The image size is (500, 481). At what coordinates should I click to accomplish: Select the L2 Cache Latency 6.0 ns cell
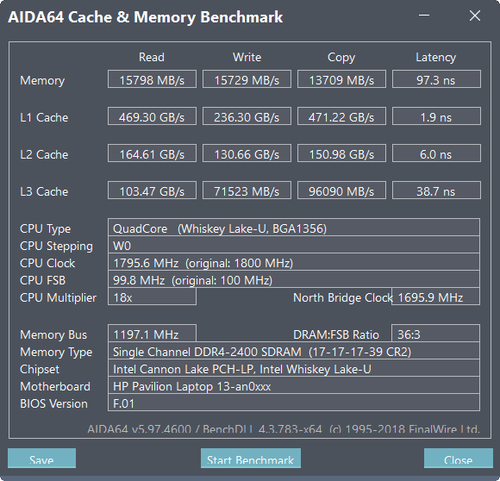[x=436, y=153]
